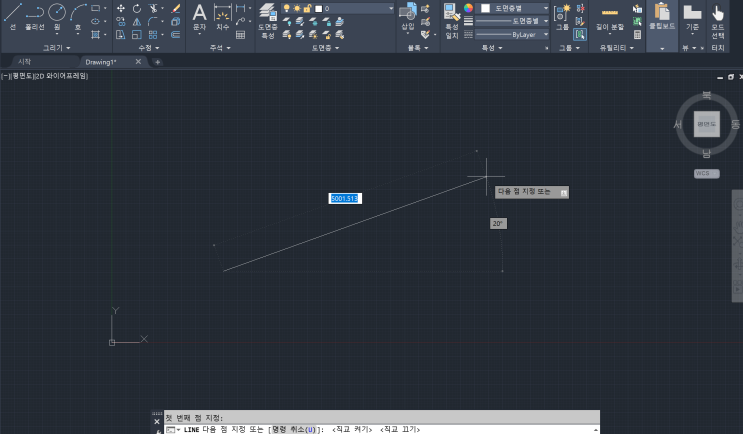Toggle group selection on/off
This screenshot has height=434, width=743.
580,35
